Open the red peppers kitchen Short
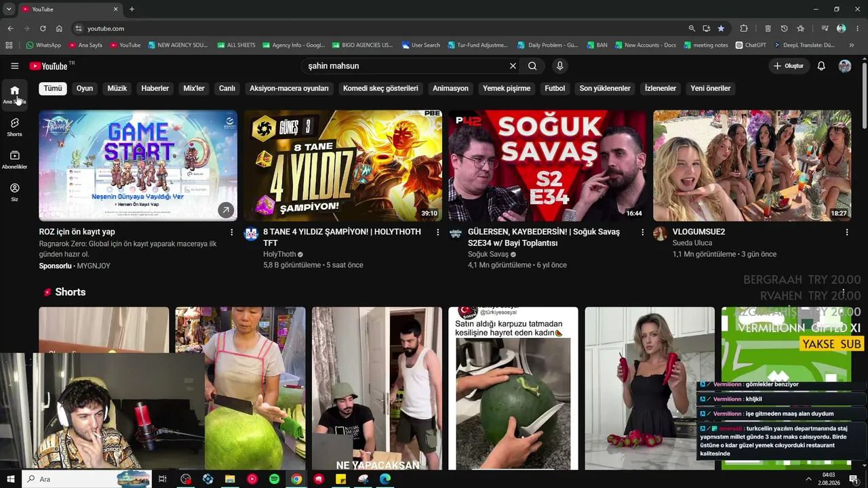Screen dimensions: 868x488 (650, 388)
